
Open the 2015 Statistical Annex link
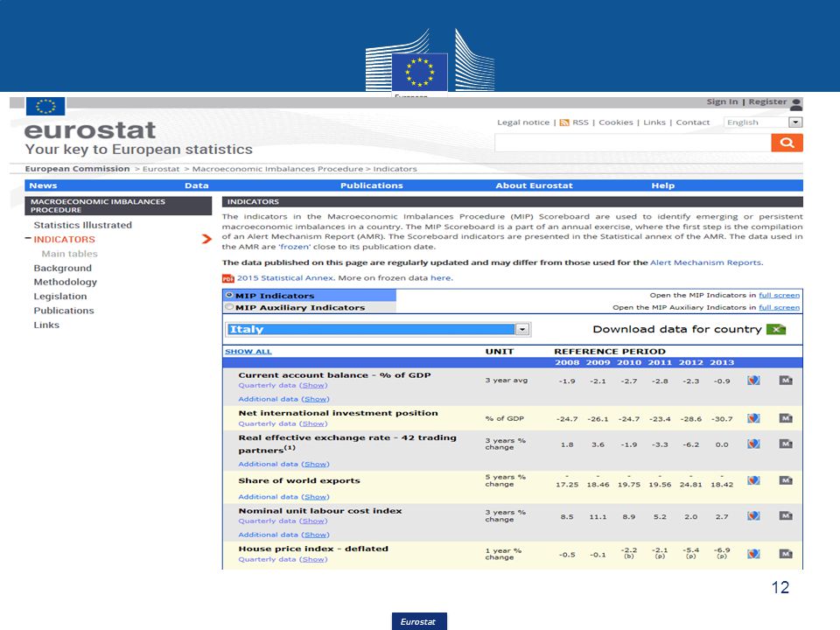pyautogui.click(x=285, y=278)
